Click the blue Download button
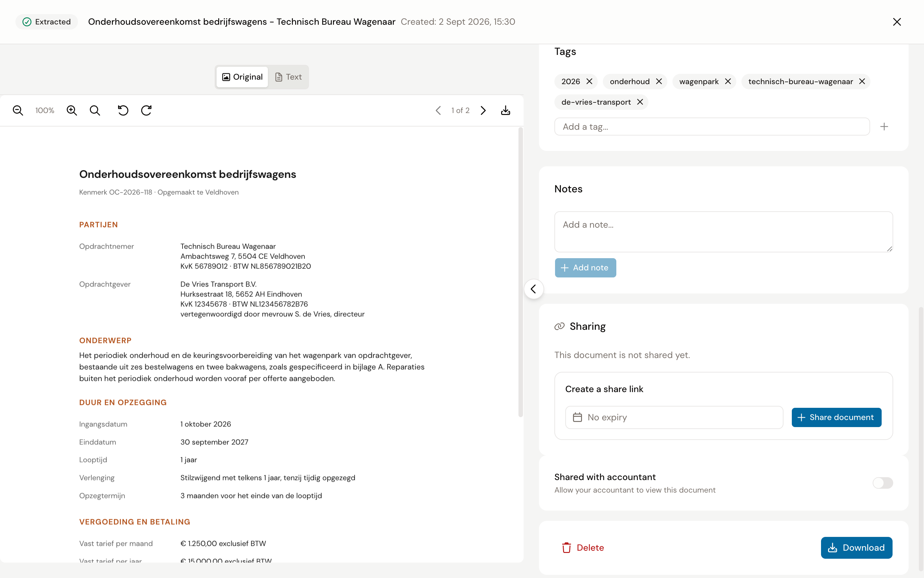This screenshot has width=924, height=578. [x=856, y=548]
